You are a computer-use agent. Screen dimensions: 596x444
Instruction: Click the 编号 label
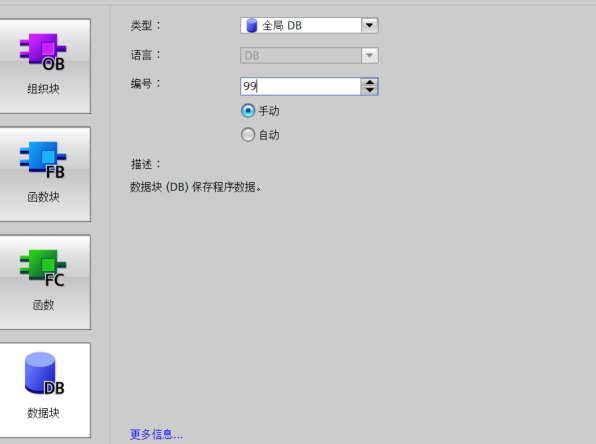point(146,83)
